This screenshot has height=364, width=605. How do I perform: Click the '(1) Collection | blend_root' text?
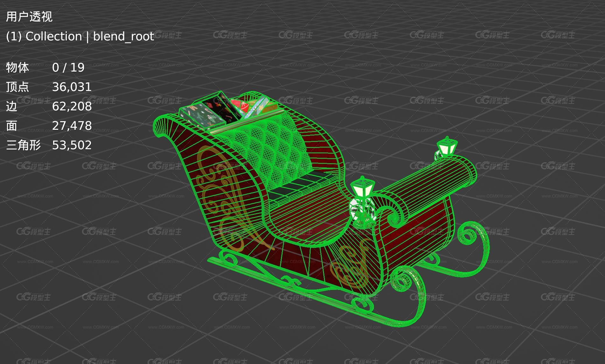click(80, 36)
